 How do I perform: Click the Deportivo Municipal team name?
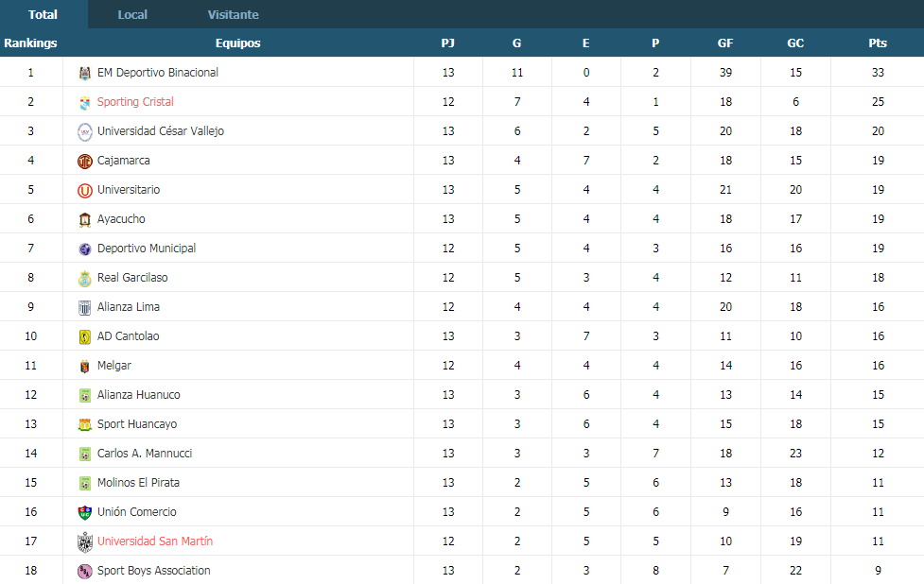[x=147, y=249]
